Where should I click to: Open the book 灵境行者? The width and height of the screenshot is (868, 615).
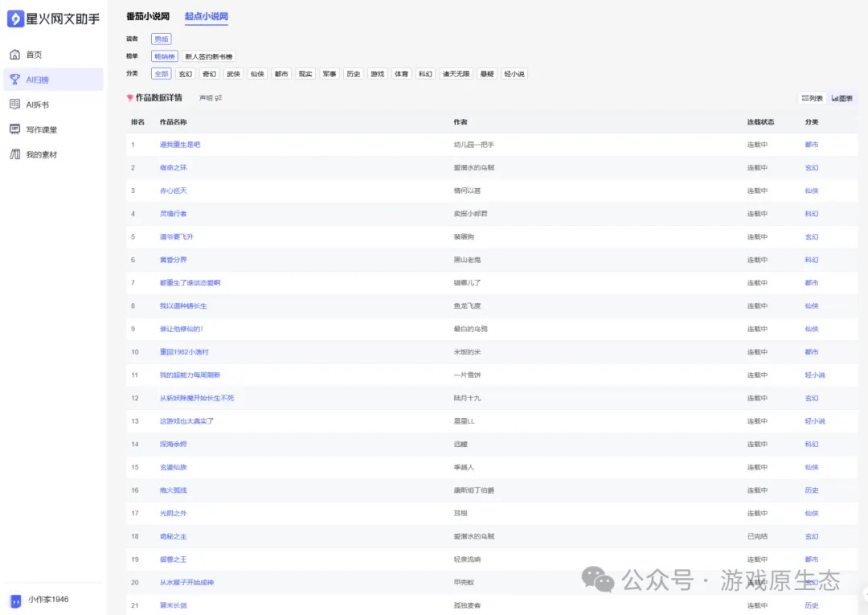(x=174, y=214)
